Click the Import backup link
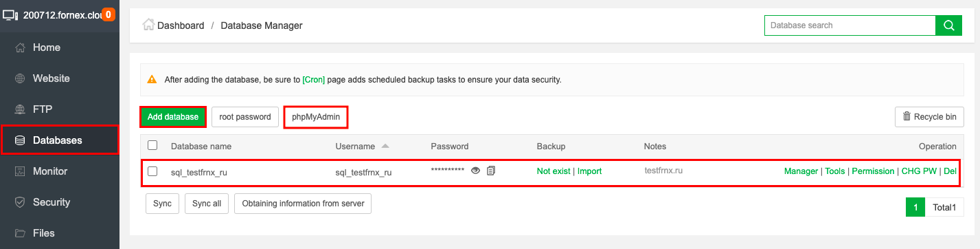The width and height of the screenshot is (980, 249). coord(589,171)
